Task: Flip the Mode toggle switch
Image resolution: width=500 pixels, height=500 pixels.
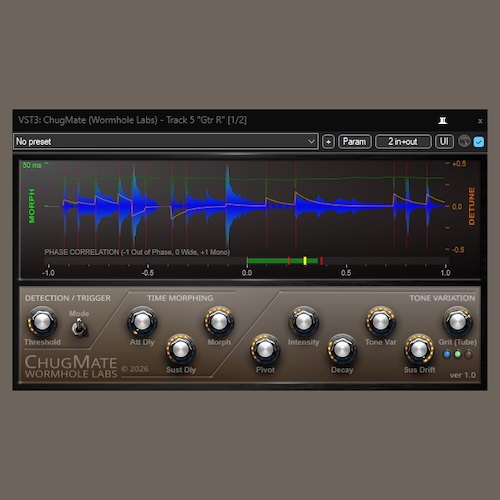Action: click(x=79, y=327)
